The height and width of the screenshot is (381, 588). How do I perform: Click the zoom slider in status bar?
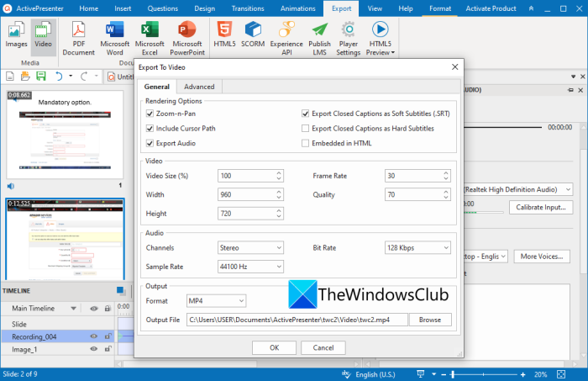(483, 374)
